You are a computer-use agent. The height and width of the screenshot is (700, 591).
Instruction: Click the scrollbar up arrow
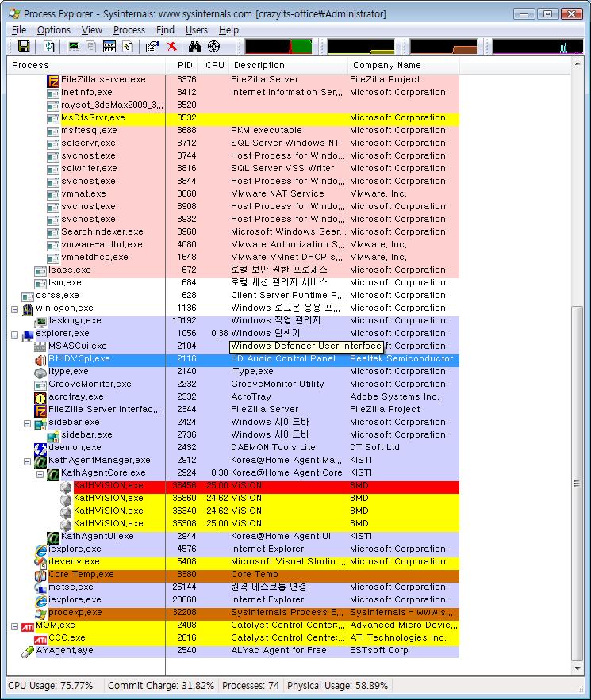click(578, 64)
